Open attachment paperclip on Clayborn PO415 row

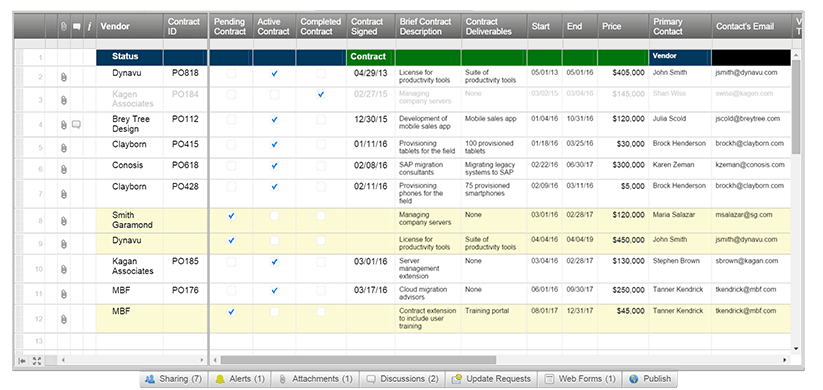point(64,149)
